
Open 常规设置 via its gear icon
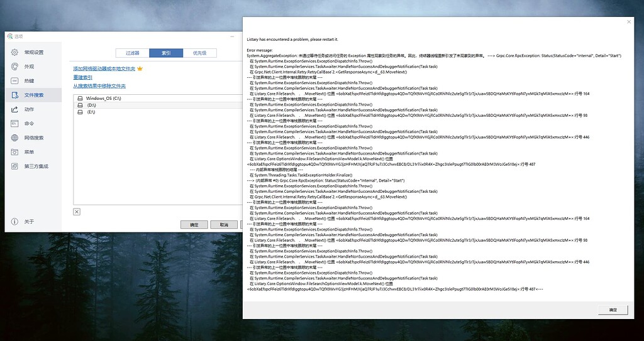14,52
